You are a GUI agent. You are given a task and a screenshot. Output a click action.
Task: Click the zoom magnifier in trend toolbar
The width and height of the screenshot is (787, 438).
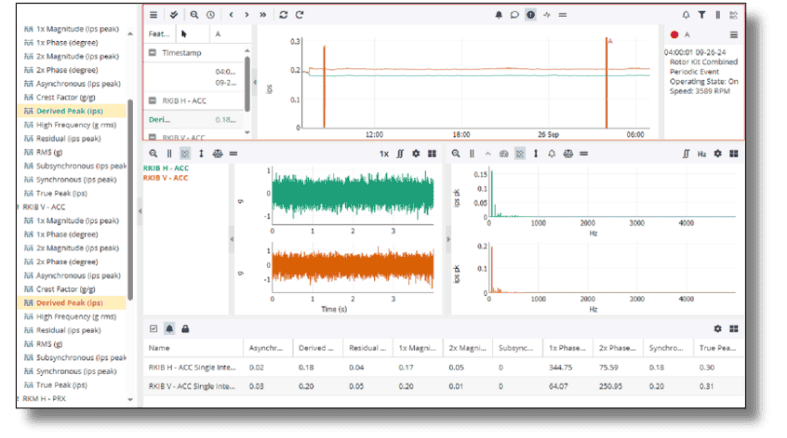click(x=194, y=15)
